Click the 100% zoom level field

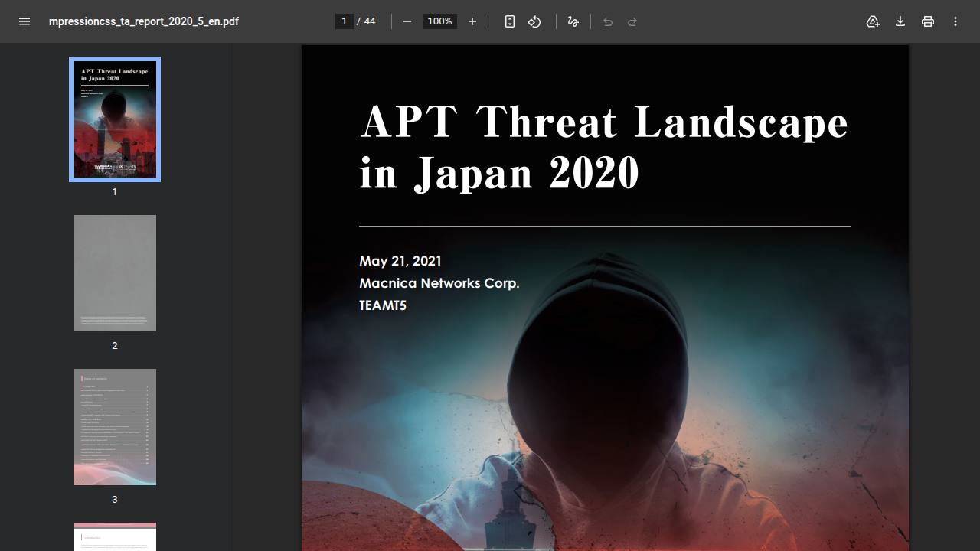(x=439, y=21)
